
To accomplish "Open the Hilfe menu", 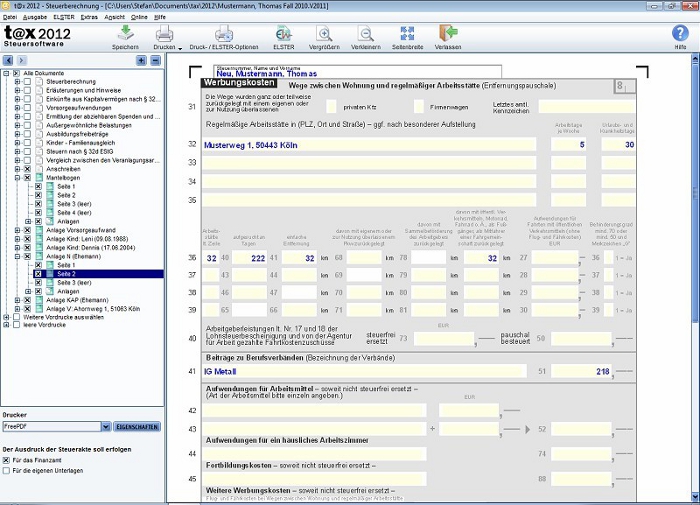I will point(160,17).
